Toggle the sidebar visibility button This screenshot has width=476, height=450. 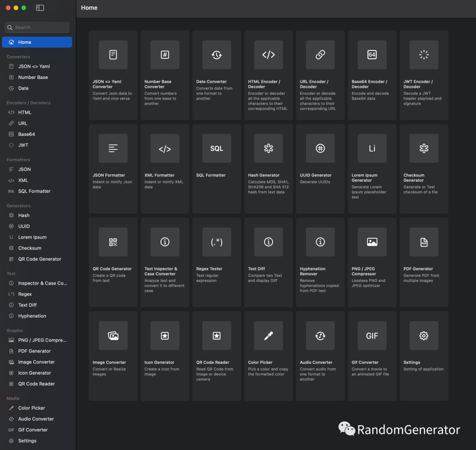pyautogui.click(x=40, y=8)
